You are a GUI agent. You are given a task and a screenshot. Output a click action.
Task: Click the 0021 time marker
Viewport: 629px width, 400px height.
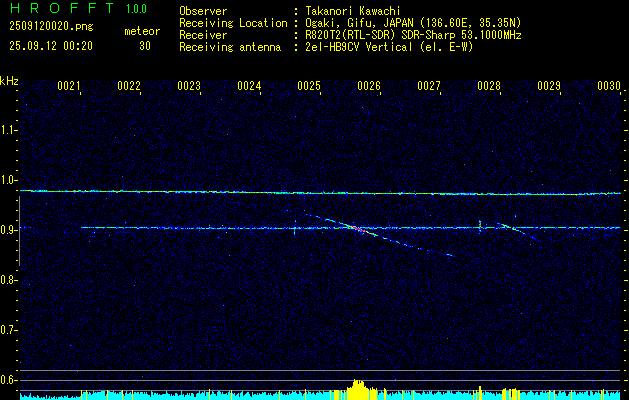point(69,86)
